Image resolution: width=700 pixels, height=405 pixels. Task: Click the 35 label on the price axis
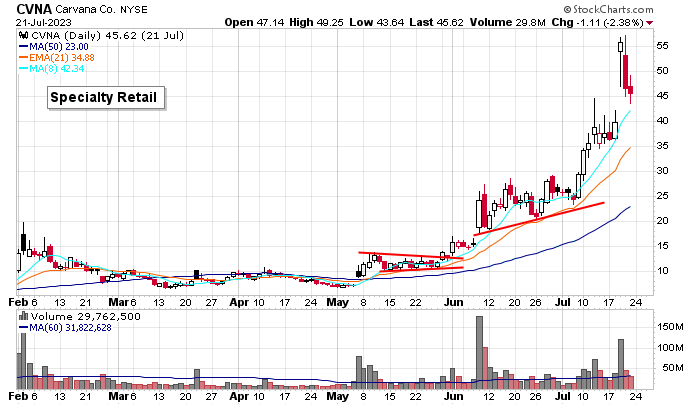pos(662,146)
